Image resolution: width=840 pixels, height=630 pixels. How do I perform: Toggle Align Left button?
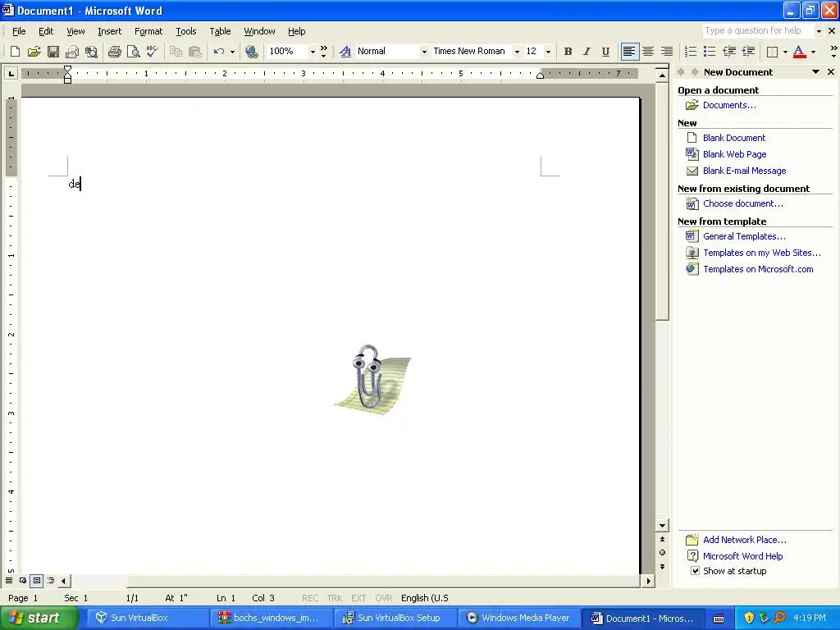pyautogui.click(x=629, y=52)
